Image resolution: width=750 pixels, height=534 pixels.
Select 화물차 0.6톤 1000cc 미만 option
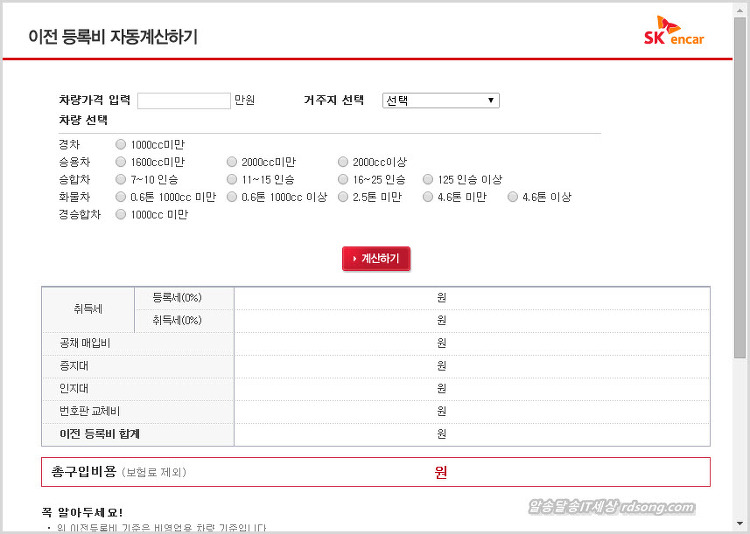click(121, 197)
